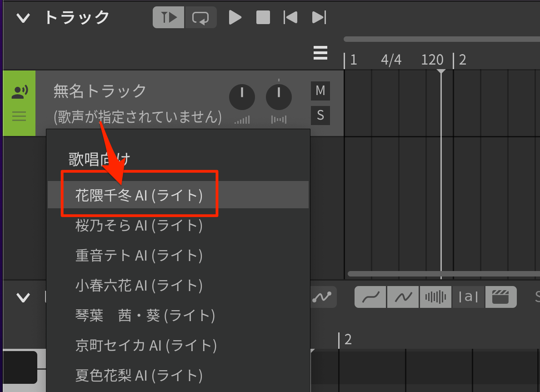Image resolution: width=540 pixels, height=392 pixels.
Task: Toggle the |a| phoneme display button
Action: [468, 297]
